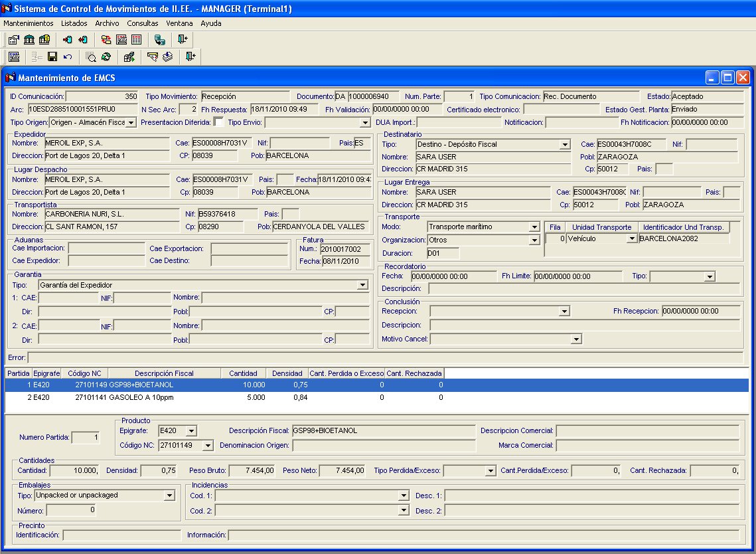This screenshot has height=554, width=756.
Task: Click the Denominacion Origen input field
Action: [x=384, y=445]
